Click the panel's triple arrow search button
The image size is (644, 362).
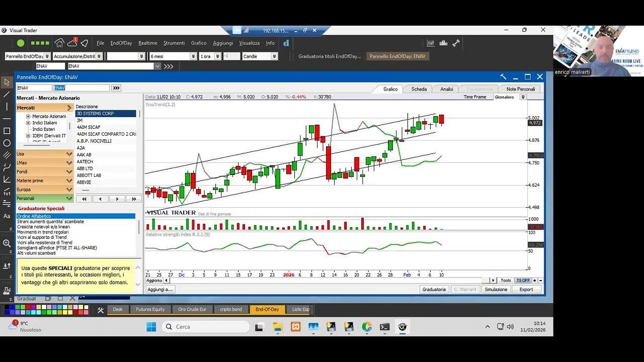(x=116, y=88)
